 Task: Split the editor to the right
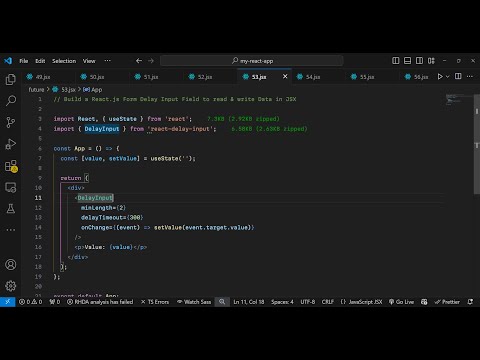pyautogui.click(x=458, y=76)
